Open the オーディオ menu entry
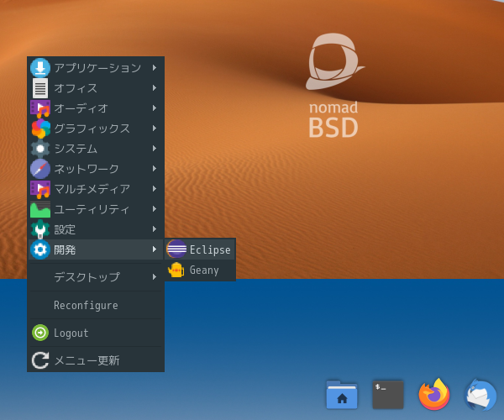 pos(96,108)
